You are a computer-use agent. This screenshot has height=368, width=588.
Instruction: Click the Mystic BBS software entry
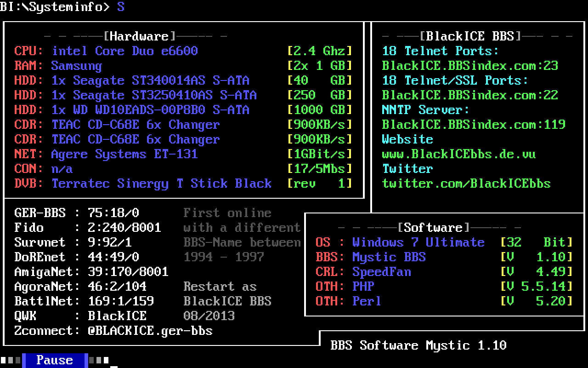pyautogui.click(x=389, y=257)
